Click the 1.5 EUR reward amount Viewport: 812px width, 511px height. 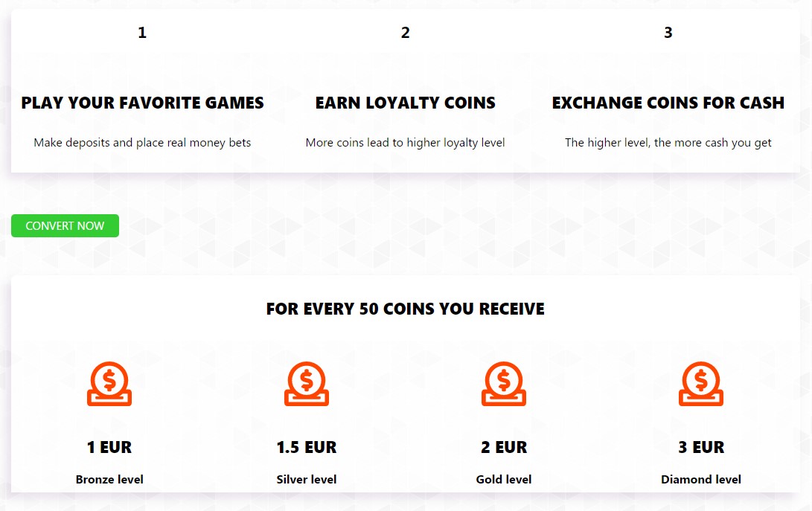tap(307, 447)
